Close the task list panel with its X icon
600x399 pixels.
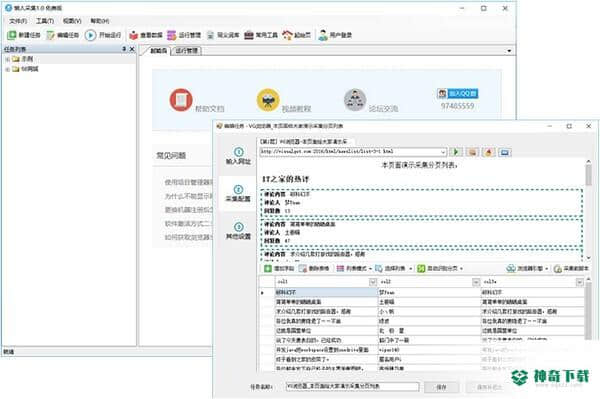[x=132, y=49]
